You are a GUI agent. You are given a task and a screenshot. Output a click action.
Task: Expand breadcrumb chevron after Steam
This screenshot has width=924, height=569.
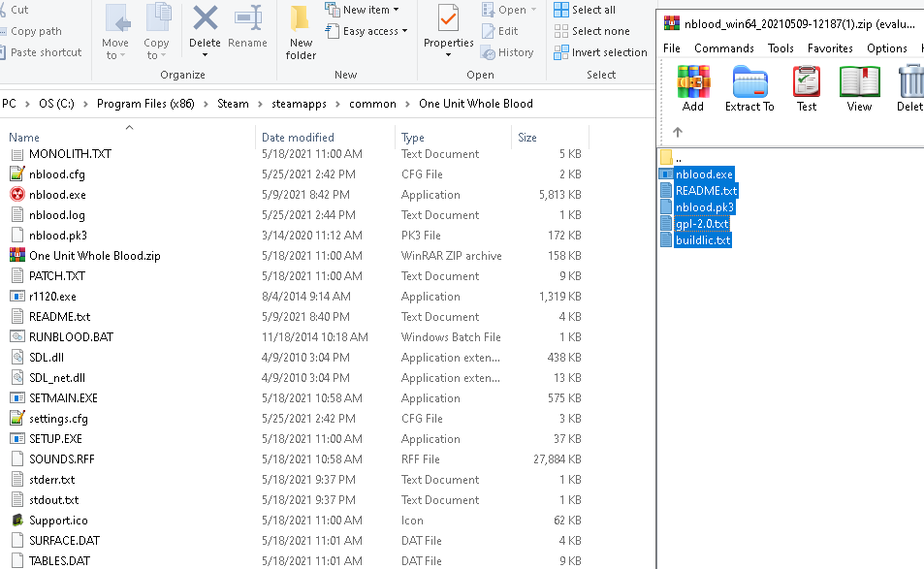click(x=260, y=104)
